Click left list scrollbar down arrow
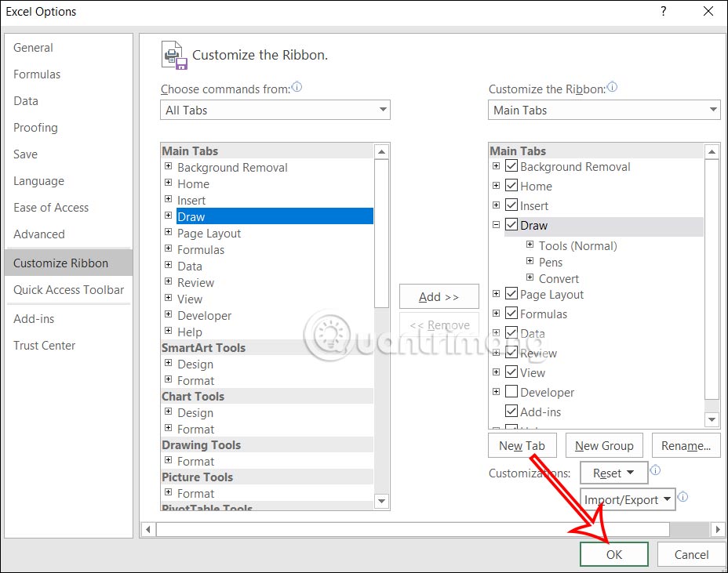Viewport: 728px width, 573px height. tap(381, 501)
